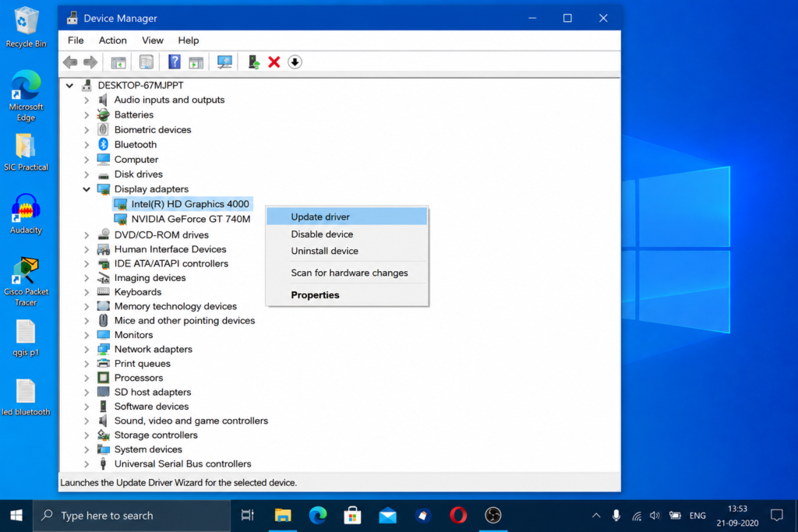The width and height of the screenshot is (798, 532).
Task: Click the Wi-Fi network tray icon
Action: (636, 516)
